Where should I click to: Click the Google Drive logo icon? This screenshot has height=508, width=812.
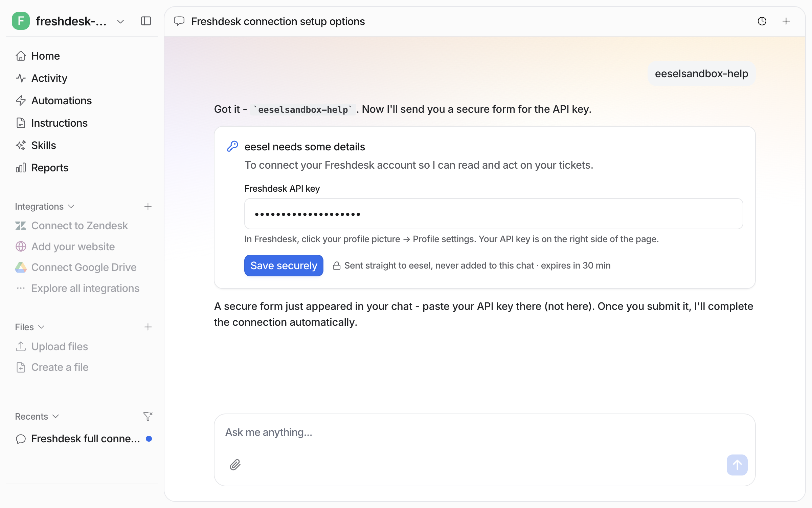[x=21, y=267]
